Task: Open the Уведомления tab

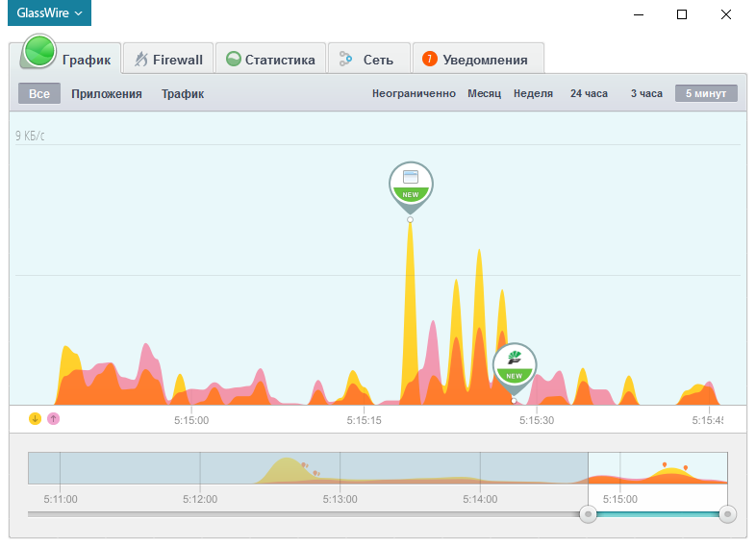Action: click(478, 59)
